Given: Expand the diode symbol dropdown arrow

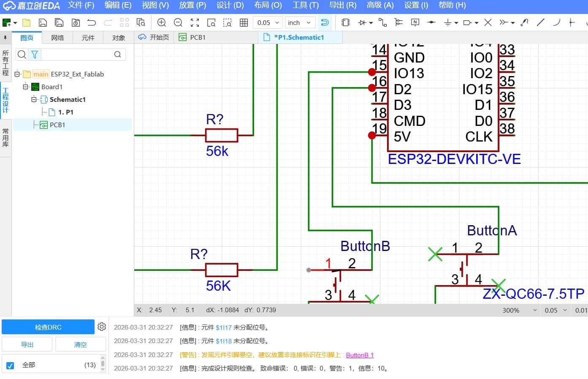Looking at the screenshot, I should (371, 23).
